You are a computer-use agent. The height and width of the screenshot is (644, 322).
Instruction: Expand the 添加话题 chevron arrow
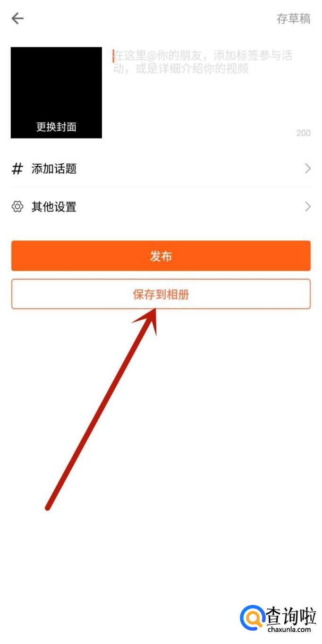pos(308,169)
